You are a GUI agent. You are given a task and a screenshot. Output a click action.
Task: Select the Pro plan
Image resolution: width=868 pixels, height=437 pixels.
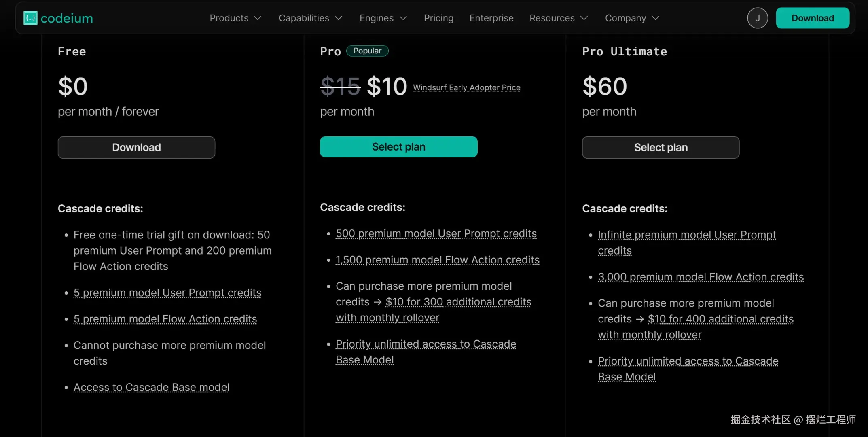(x=398, y=147)
